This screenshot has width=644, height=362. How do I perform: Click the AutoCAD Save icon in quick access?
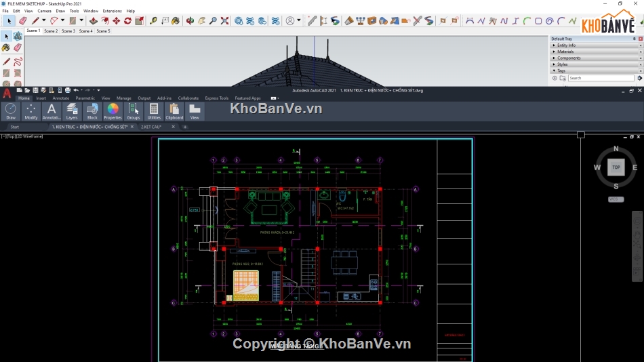click(35, 90)
